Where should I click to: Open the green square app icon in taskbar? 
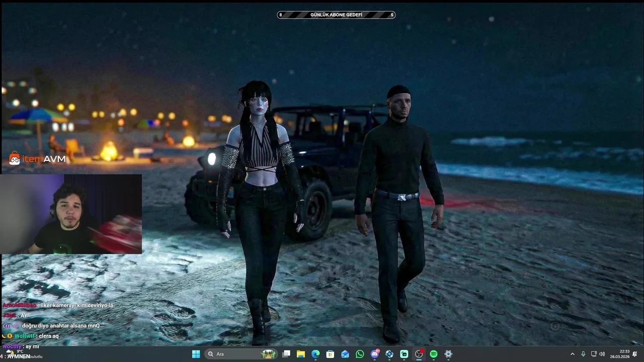(x=404, y=354)
